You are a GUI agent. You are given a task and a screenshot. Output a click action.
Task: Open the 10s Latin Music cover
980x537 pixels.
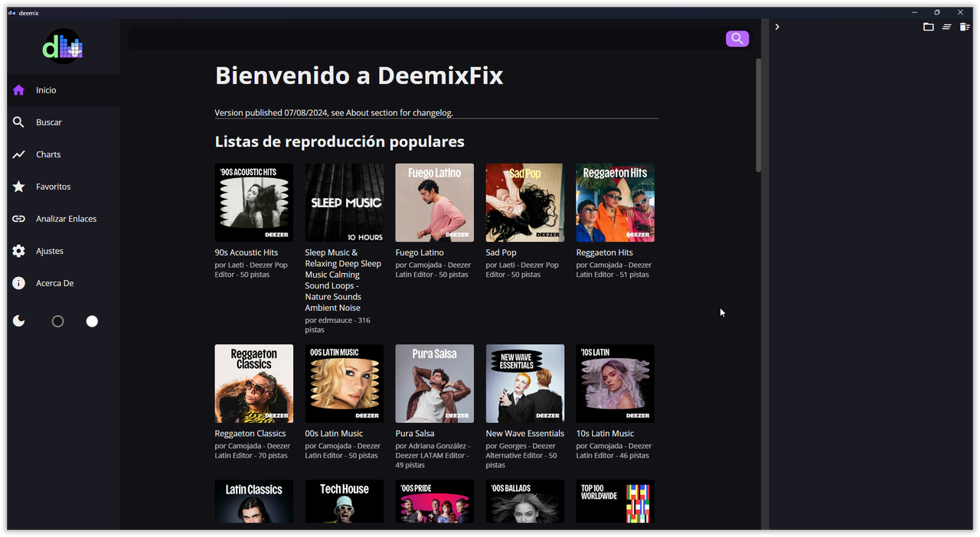[616, 384]
